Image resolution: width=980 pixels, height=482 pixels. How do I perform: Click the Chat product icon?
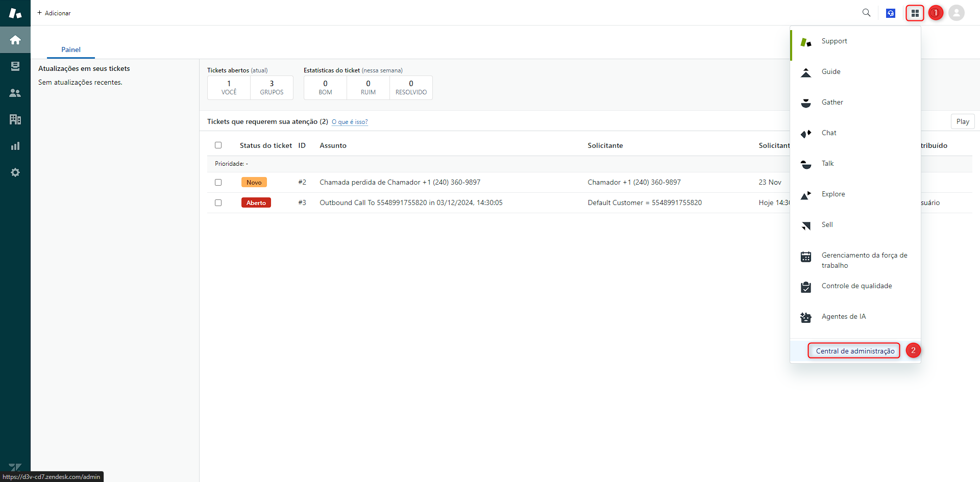(806, 134)
